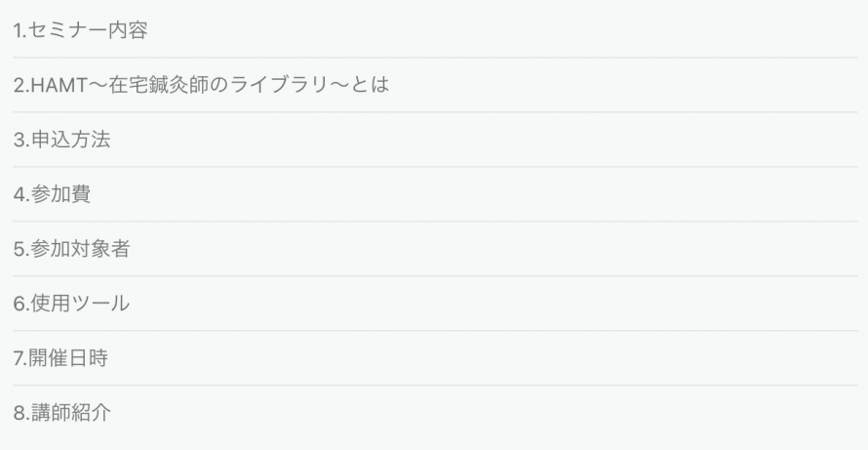Pick contents entry number 4
Image resolution: width=868 pixels, height=450 pixels.
[x=52, y=194]
